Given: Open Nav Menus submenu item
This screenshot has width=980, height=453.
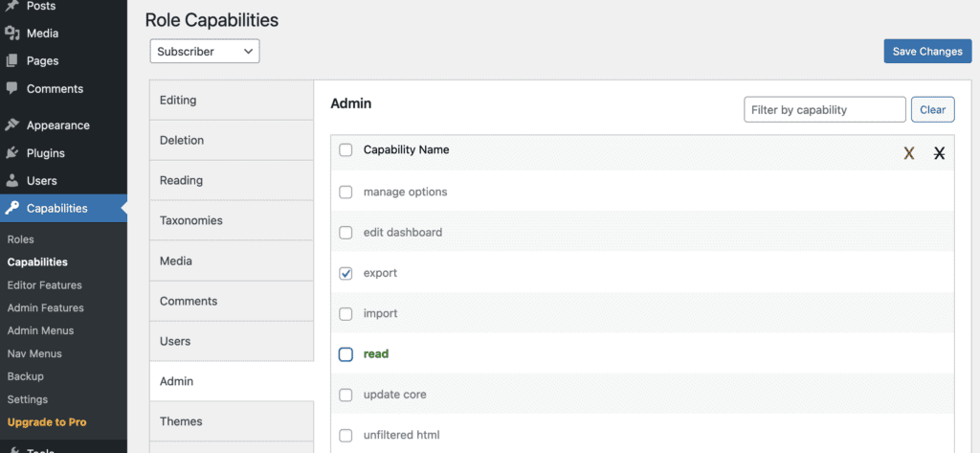Looking at the screenshot, I should coord(34,353).
